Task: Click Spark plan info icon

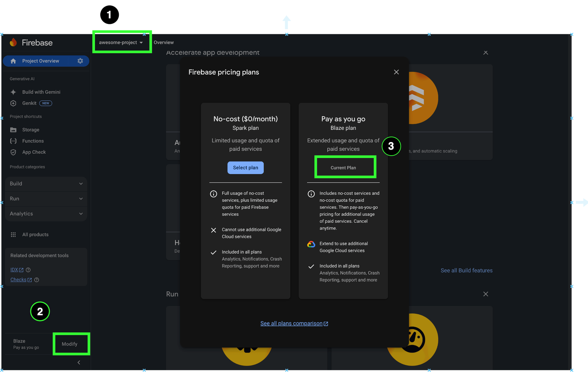Action: tap(214, 194)
